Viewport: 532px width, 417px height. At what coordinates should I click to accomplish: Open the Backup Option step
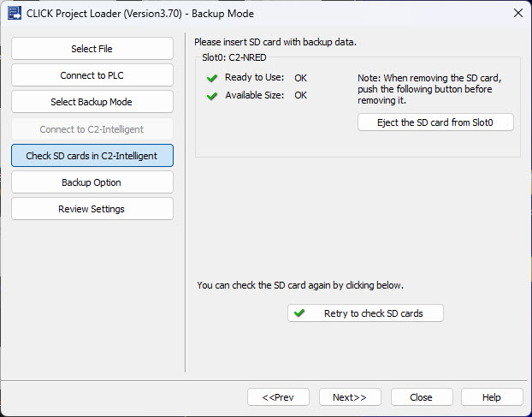[x=92, y=182]
